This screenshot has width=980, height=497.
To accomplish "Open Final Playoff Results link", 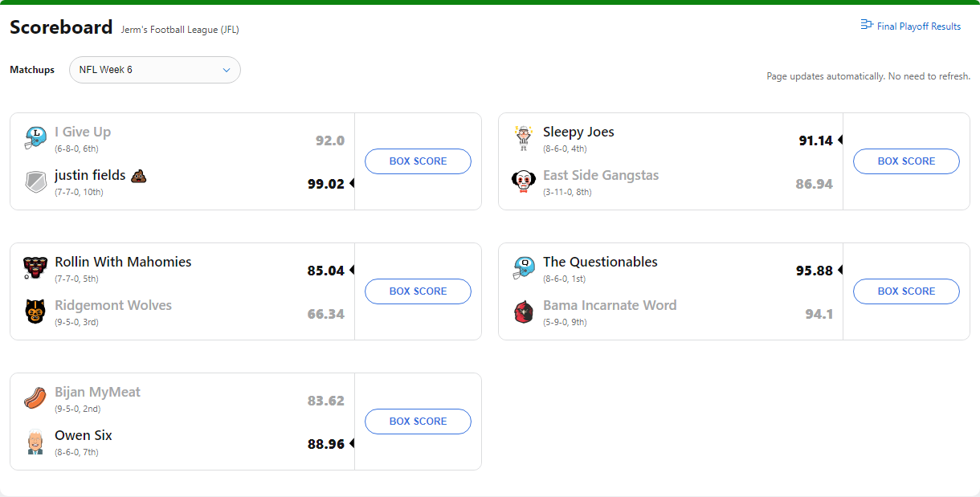I will pyautogui.click(x=918, y=26).
